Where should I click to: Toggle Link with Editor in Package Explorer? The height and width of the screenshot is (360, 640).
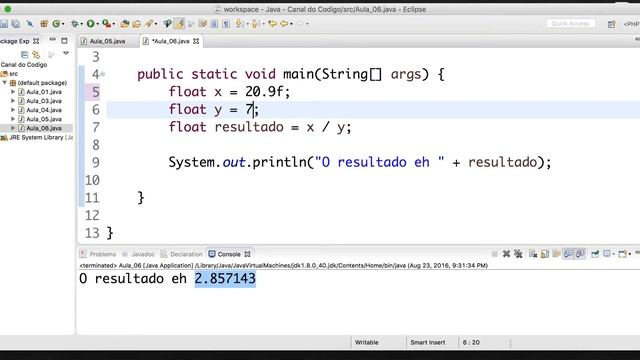pyautogui.click(x=36, y=54)
